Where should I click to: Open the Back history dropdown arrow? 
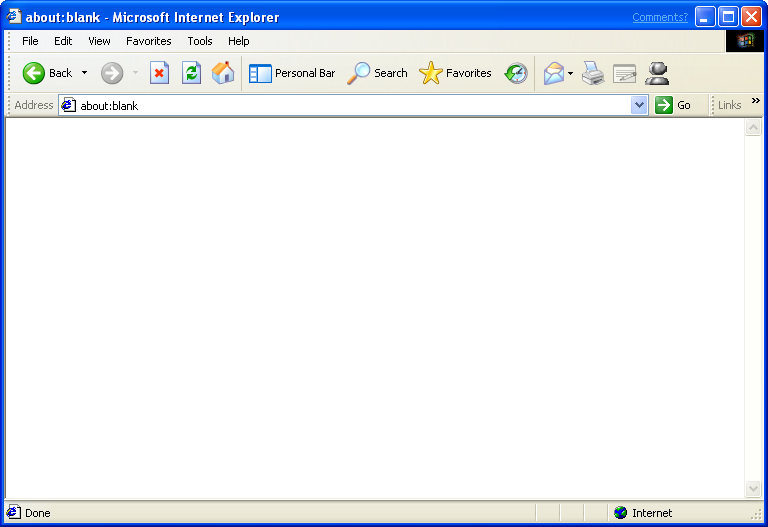[84, 73]
